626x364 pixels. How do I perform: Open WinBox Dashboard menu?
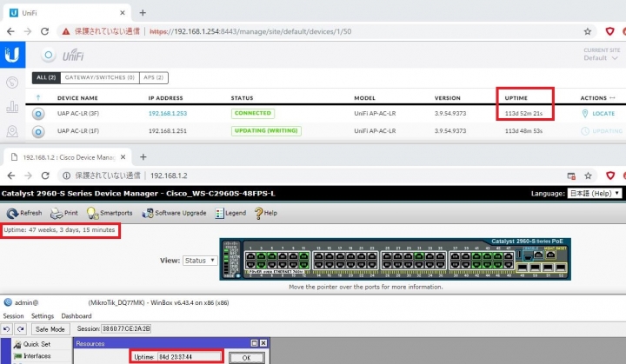(77, 316)
